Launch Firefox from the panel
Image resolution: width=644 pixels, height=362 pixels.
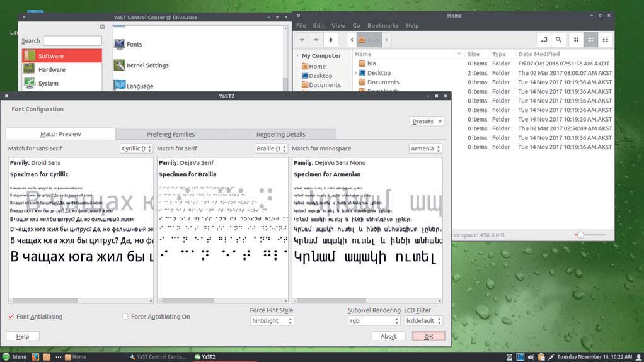click(x=35, y=357)
